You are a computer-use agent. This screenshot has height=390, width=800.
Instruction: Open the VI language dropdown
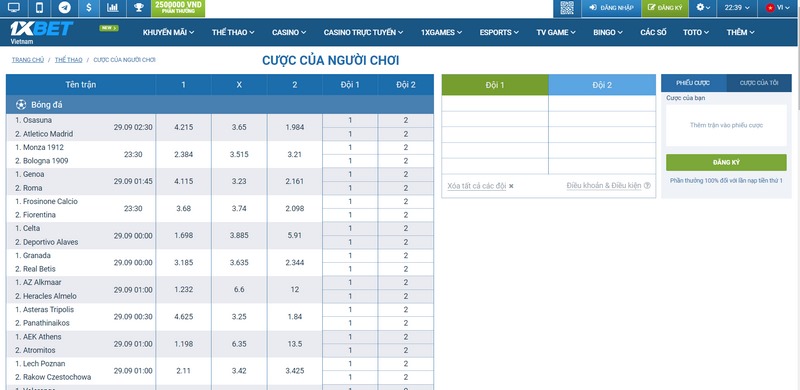pyautogui.click(x=778, y=8)
